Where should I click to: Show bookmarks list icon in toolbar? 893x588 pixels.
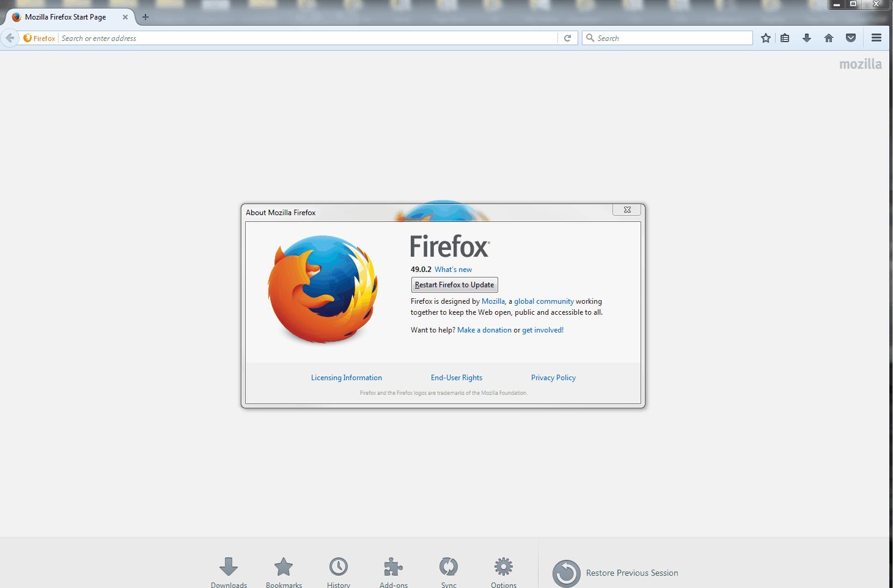785,38
